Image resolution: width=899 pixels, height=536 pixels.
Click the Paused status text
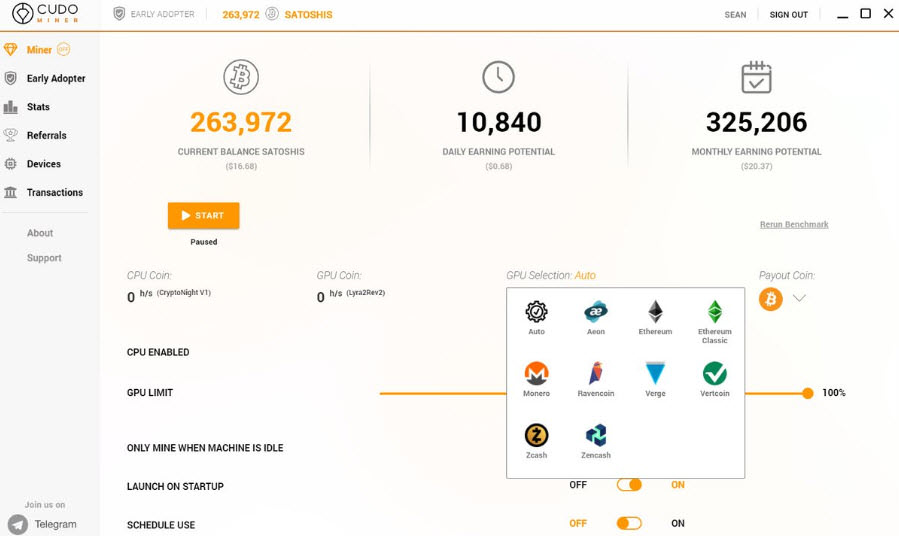click(204, 242)
